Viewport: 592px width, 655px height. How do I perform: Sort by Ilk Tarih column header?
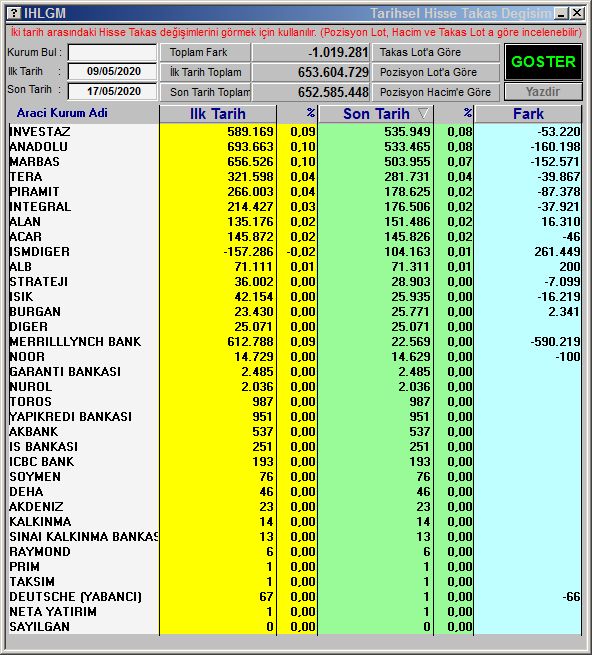218,114
